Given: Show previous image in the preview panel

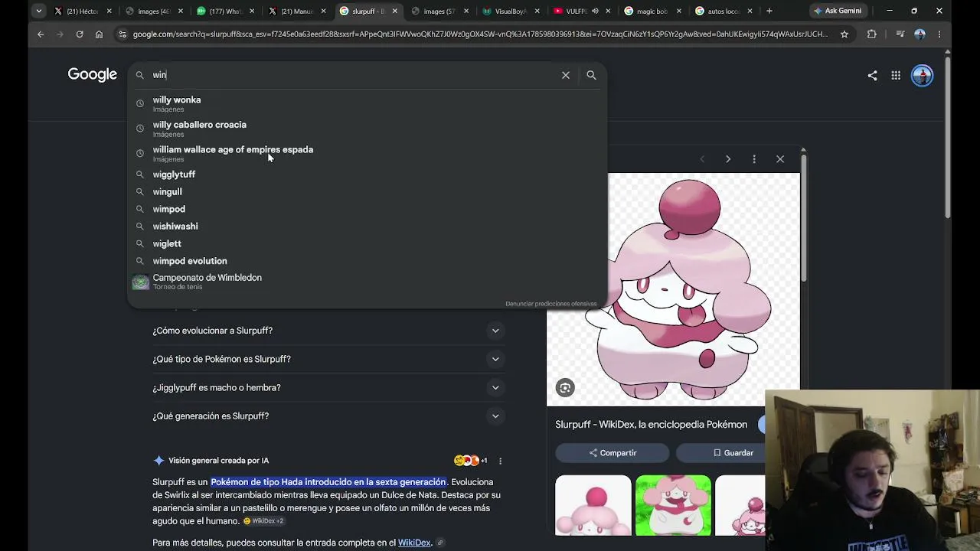Looking at the screenshot, I should click(x=702, y=159).
